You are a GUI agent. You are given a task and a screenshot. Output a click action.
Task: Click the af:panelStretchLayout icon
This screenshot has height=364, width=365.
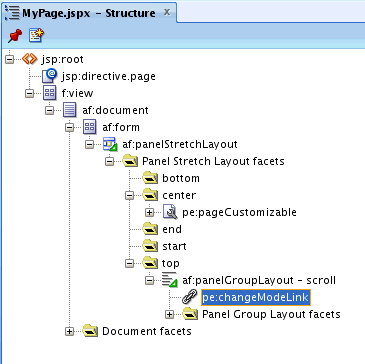coord(110,144)
